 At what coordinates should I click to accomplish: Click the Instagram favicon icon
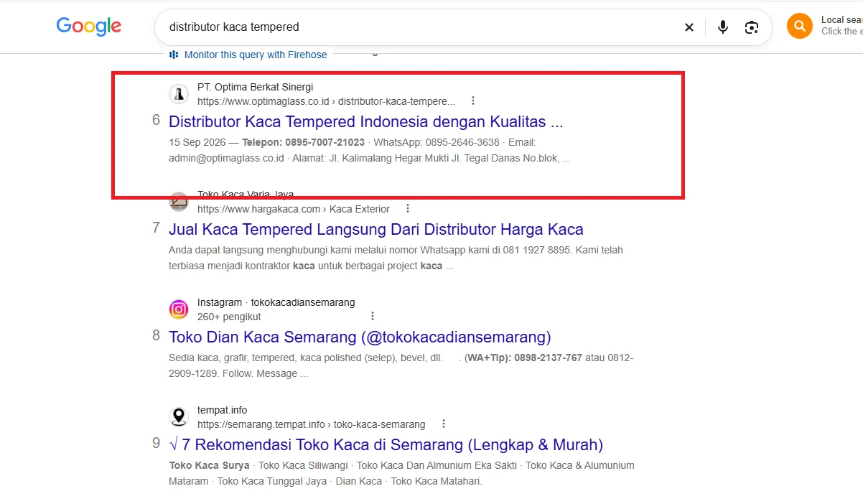click(179, 309)
